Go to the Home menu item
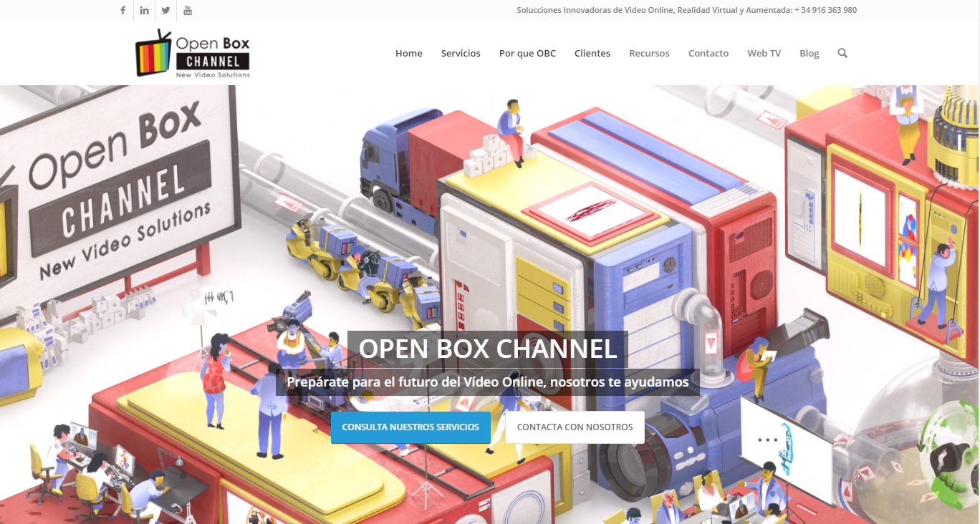The image size is (980, 524). (409, 53)
